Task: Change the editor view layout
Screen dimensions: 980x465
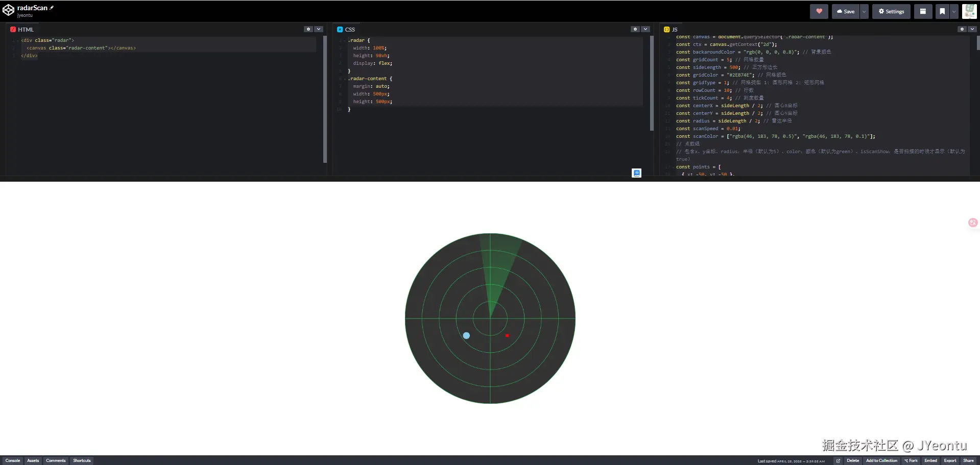Action: tap(923, 11)
